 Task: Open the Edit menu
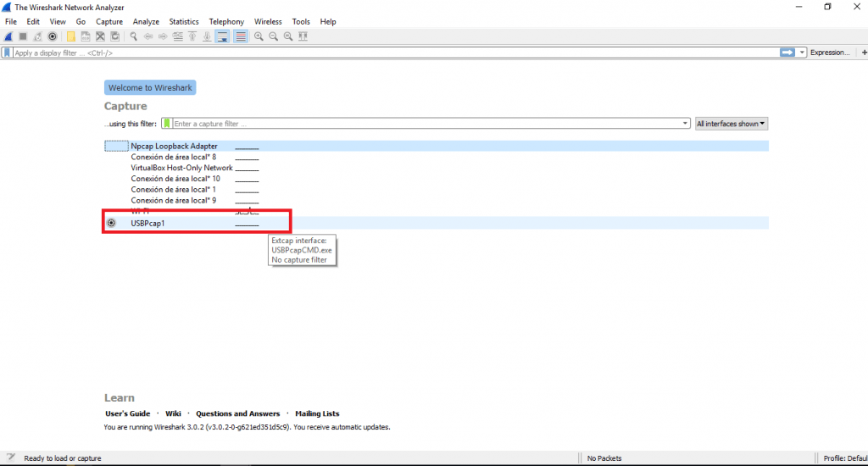pyautogui.click(x=33, y=21)
